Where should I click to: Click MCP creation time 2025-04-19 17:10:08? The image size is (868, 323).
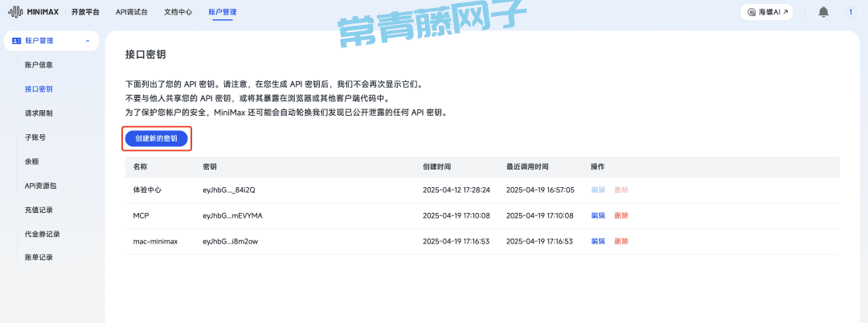click(457, 215)
